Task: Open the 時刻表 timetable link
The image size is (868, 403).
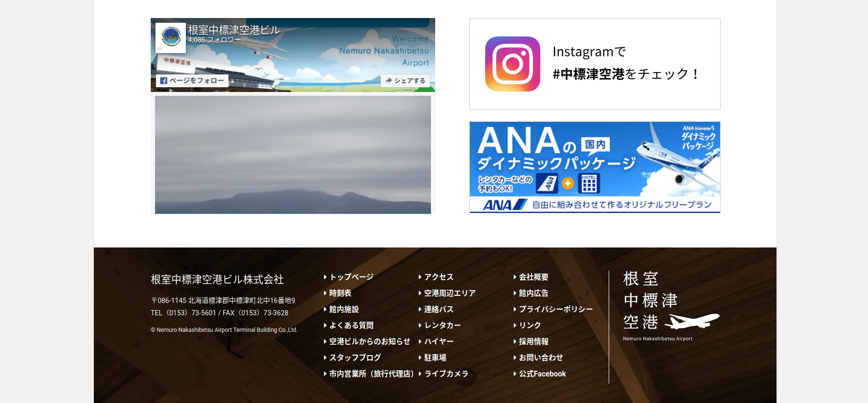Action: pos(340,293)
